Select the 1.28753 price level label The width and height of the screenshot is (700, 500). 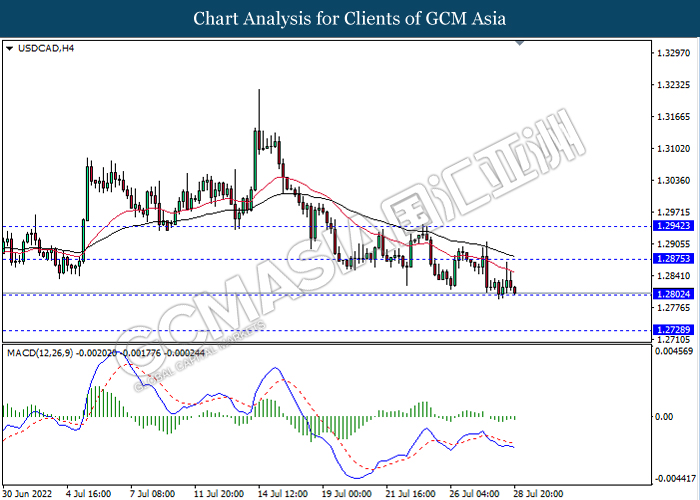click(x=674, y=258)
